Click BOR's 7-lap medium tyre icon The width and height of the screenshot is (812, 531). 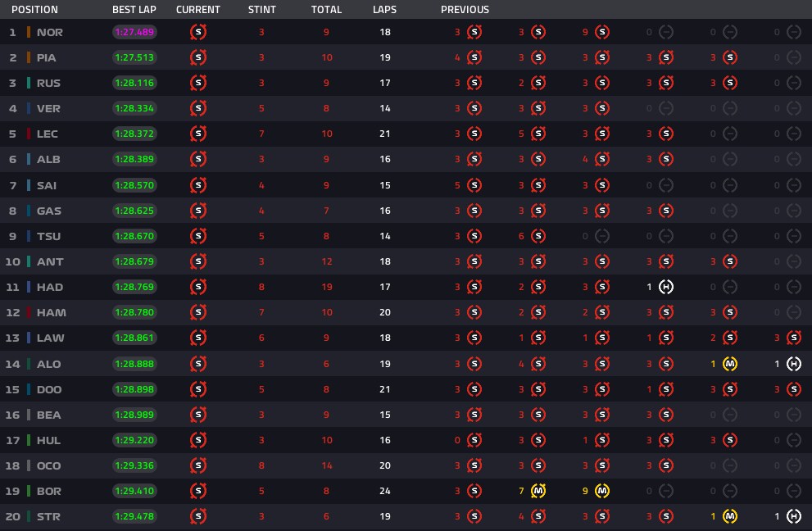click(x=538, y=491)
